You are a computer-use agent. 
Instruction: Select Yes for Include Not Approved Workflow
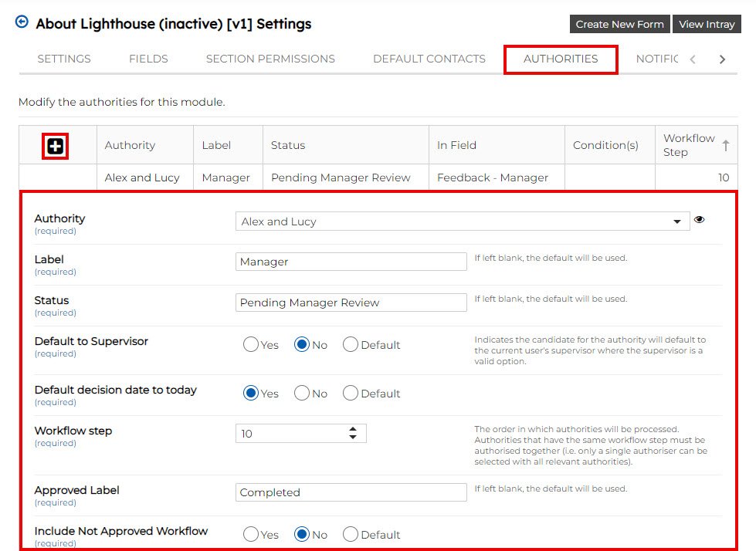[251, 534]
